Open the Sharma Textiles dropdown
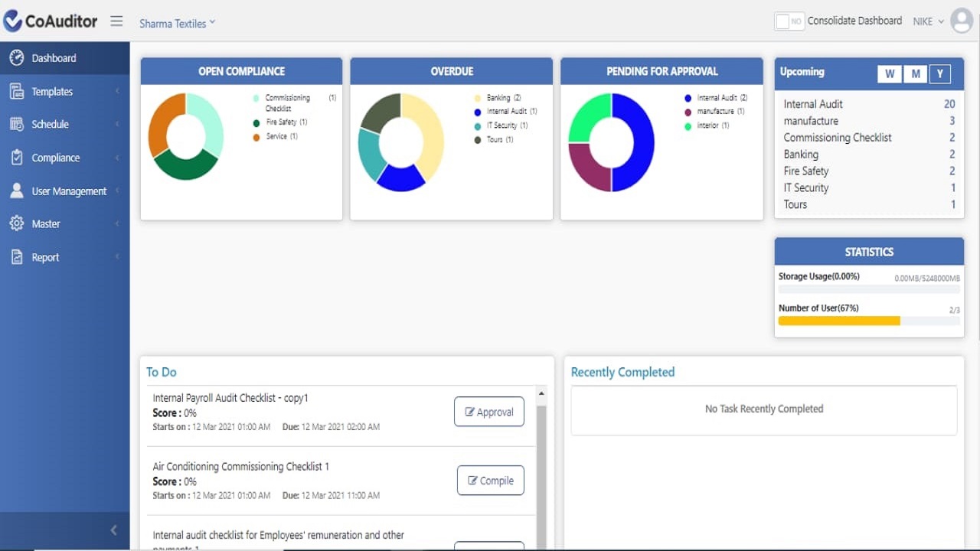 coord(176,23)
